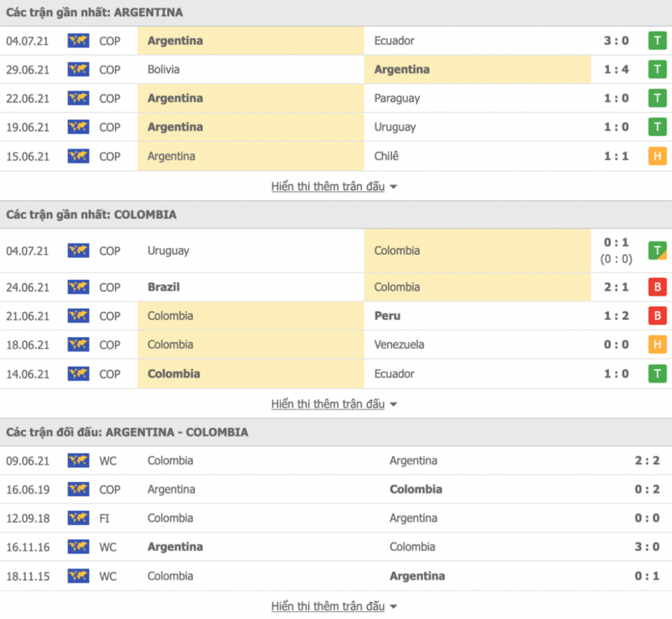
Task: Click the world flag icon on 09.06.21 row
Action: (x=79, y=461)
